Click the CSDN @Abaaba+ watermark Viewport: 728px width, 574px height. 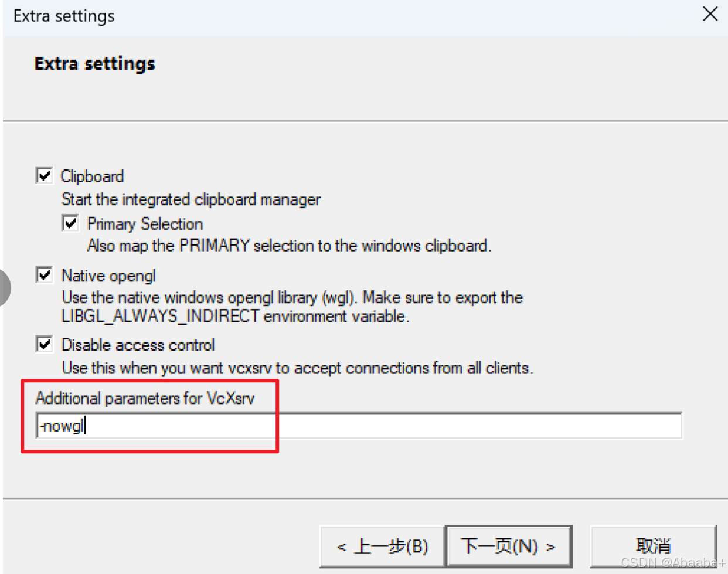pyautogui.click(x=673, y=563)
